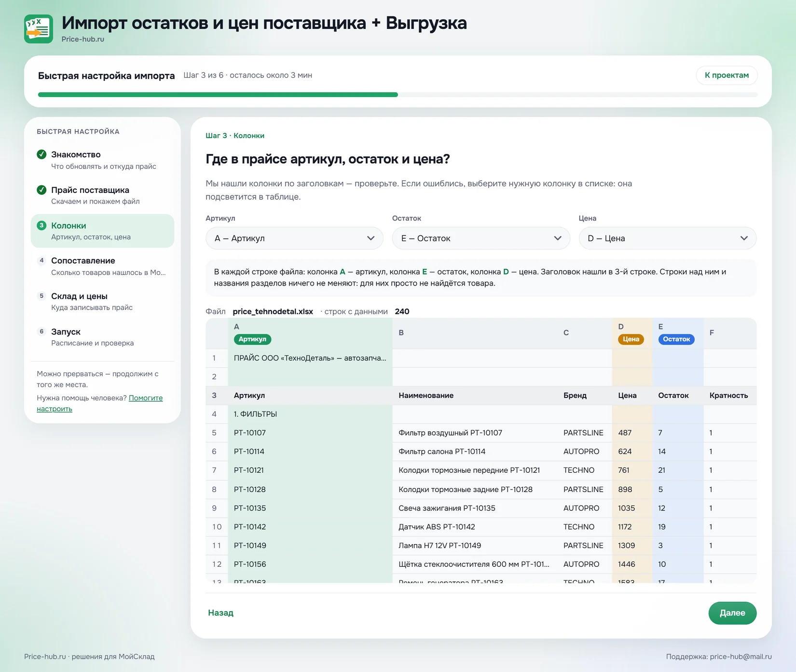Click the Price-hub spreadsheet logo icon
Image resolution: width=796 pixels, height=672 pixels.
click(x=39, y=29)
